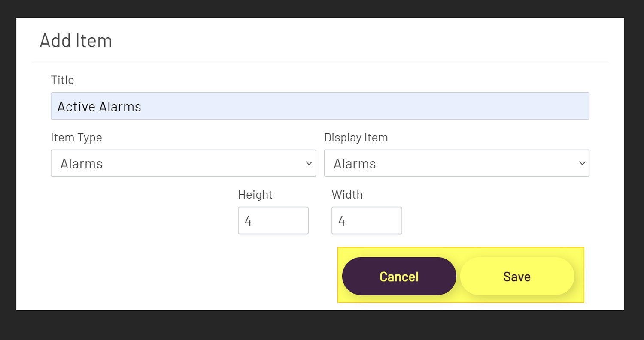Click the Height value showing 4
644x340 pixels.
pyautogui.click(x=248, y=220)
